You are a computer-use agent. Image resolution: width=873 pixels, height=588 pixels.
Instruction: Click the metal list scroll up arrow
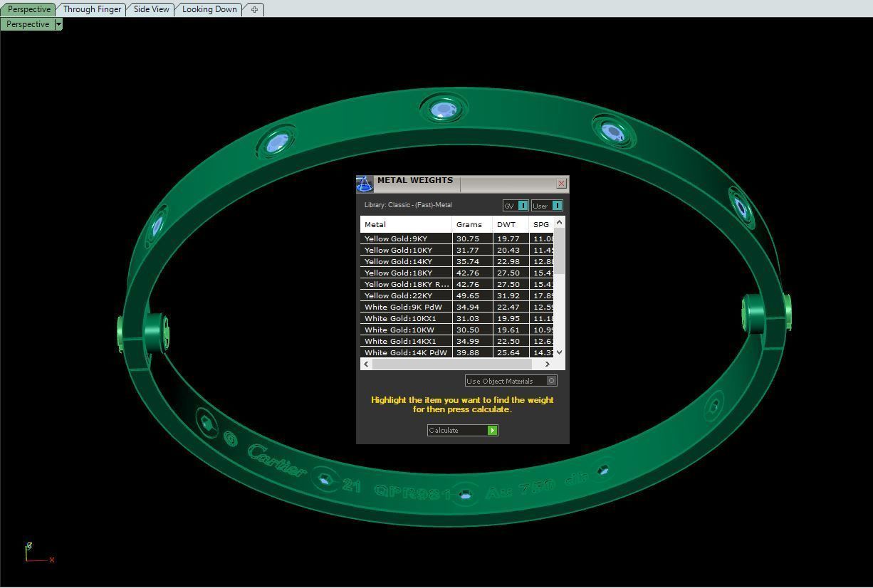[559, 222]
